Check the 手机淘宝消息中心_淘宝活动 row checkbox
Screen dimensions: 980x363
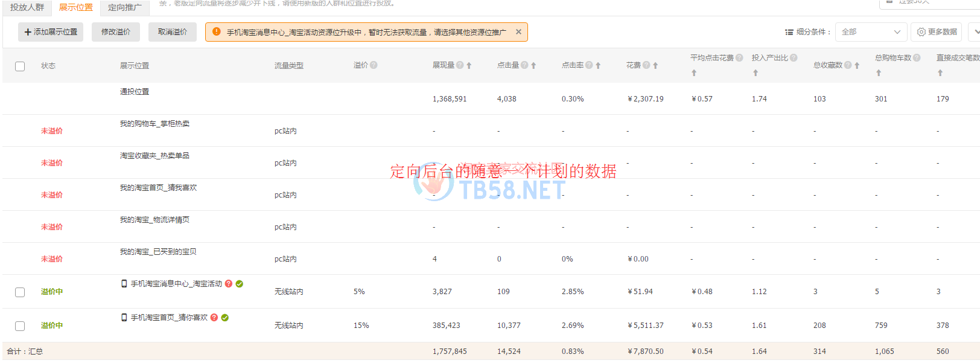point(20,292)
